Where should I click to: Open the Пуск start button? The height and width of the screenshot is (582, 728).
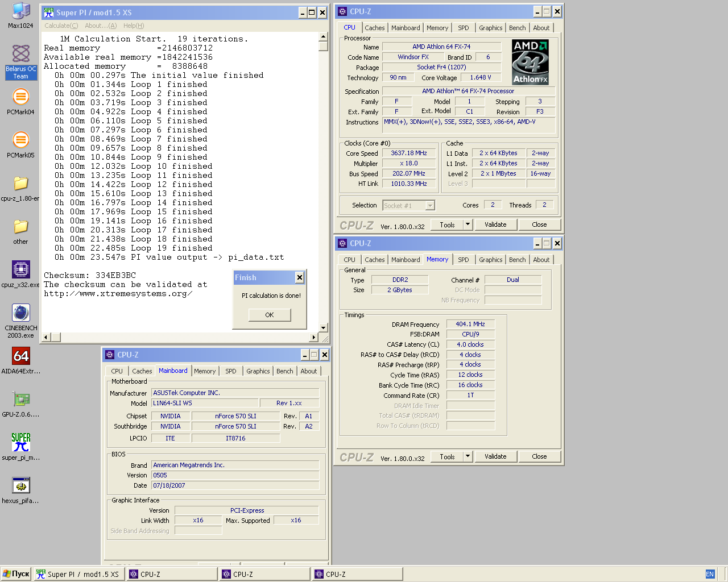tap(16, 574)
